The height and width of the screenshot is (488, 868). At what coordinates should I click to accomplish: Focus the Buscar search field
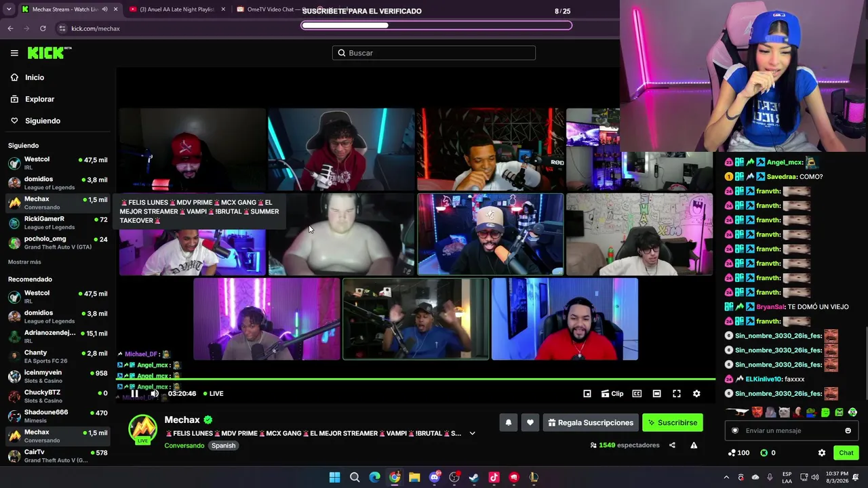(x=434, y=53)
